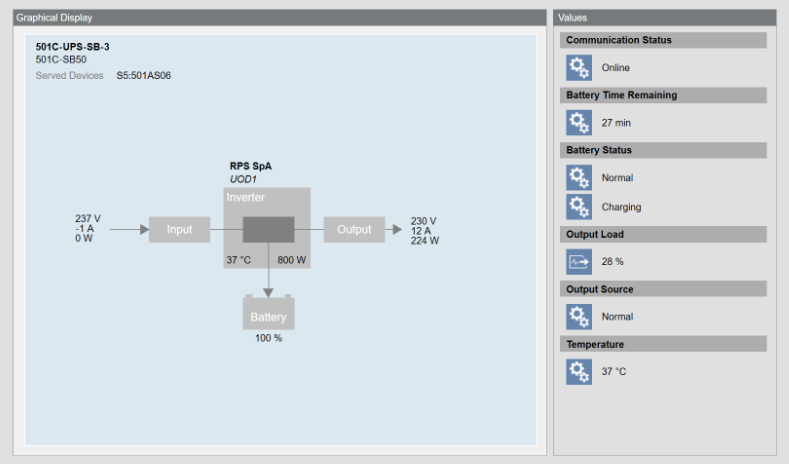Click the battery 100 % level label

coord(268,338)
